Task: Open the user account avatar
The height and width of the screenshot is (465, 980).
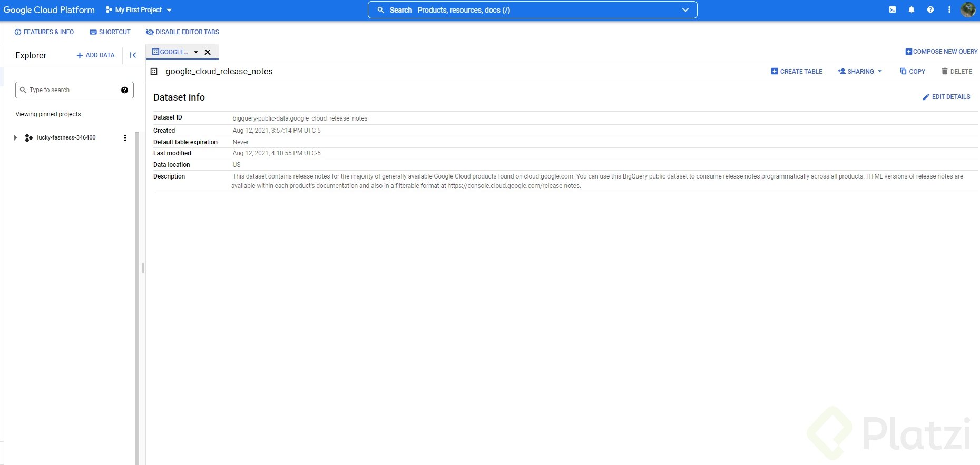Action: click(968, 9)
